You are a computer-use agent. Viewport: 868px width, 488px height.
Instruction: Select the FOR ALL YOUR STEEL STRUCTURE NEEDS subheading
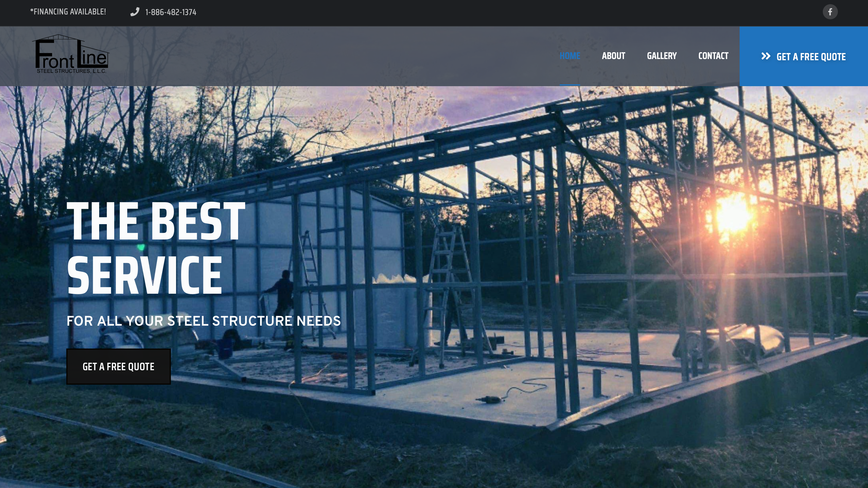click(x=203, y=321)
